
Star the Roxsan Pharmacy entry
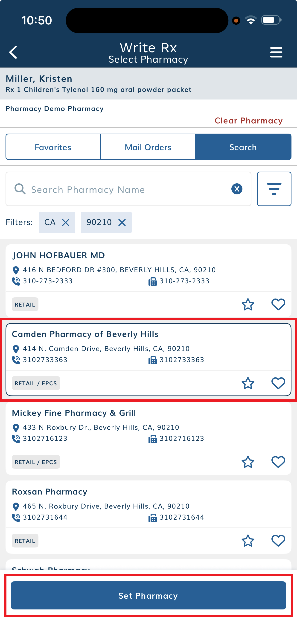pos(247,541)
